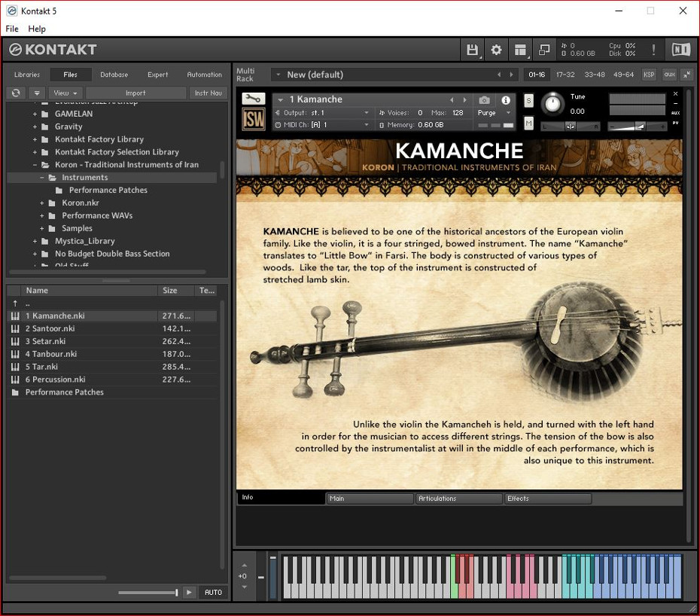Click the exclamation panic button
This screenshot has width=700, height=616.
pos(653,50)
